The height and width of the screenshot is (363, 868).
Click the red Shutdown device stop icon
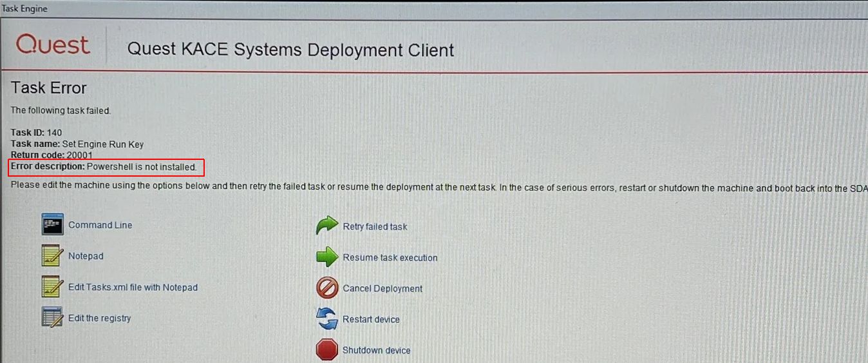coord(327,350)
